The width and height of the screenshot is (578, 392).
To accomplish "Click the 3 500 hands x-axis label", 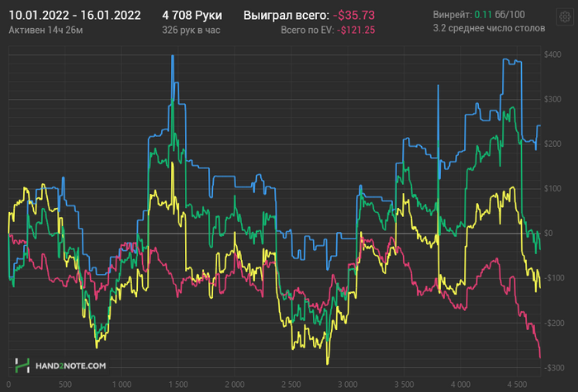I will (404, 385).
